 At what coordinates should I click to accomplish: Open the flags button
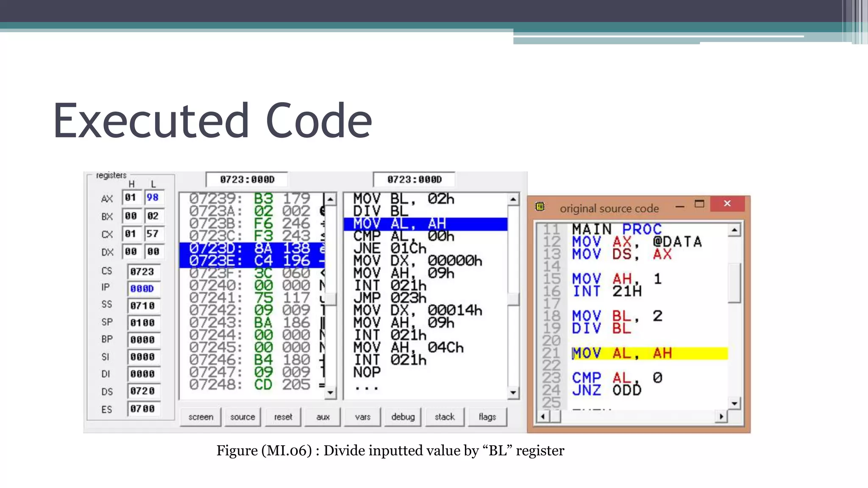(x=487, y=417)
